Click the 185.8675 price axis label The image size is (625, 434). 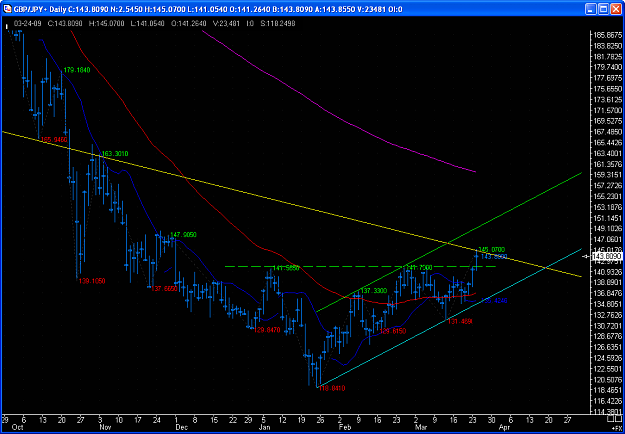coord(607,35)
